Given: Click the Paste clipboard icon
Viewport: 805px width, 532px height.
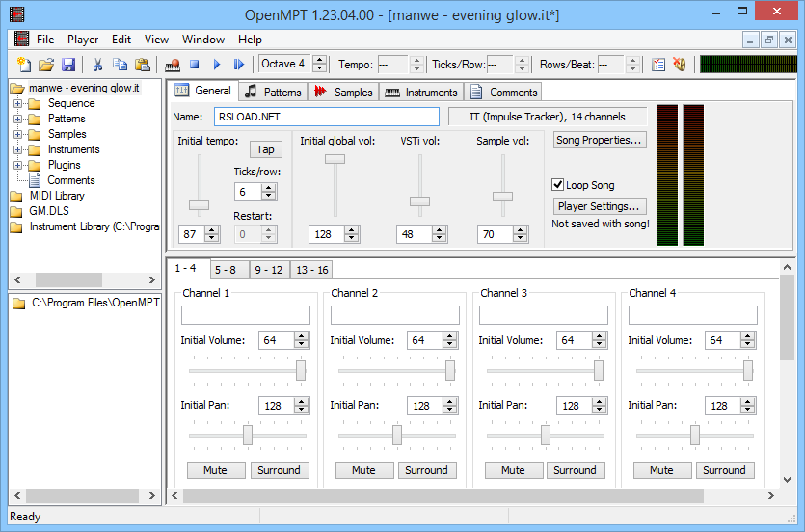Looking at the screenshot, I should point(143,65).
